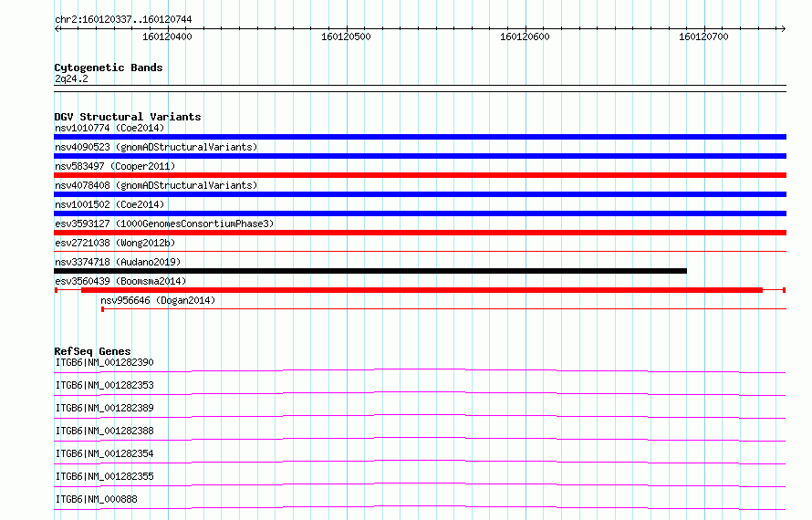This screenshot has height=520, width=812.
Task: Click the magenta intron line for NM_001282355
Action: tap(420, 483)
